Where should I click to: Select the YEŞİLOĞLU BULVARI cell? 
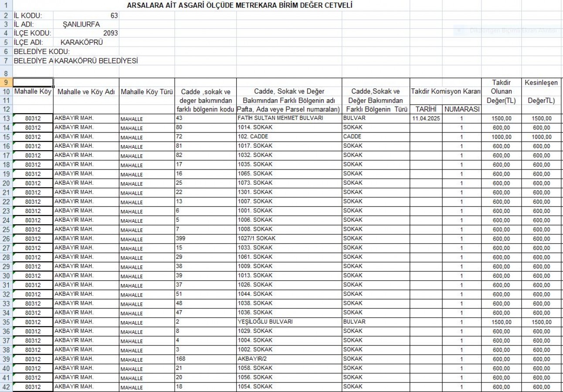pos(265,322)
